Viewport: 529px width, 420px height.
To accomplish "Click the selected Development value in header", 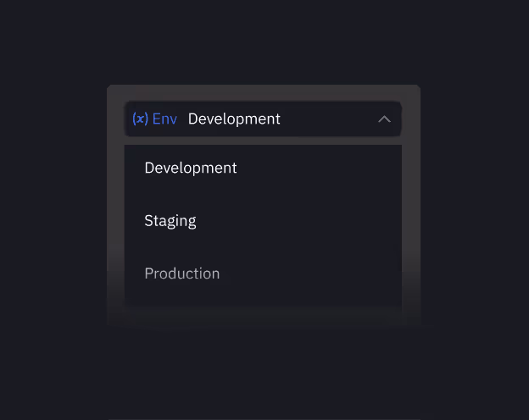I will [x=234, y=119].
